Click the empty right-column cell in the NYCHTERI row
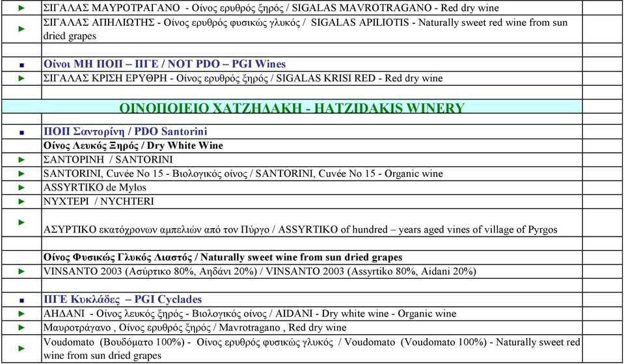Image resolution: width=624 pixels, height=364 pixels. (x=603, y=201)
